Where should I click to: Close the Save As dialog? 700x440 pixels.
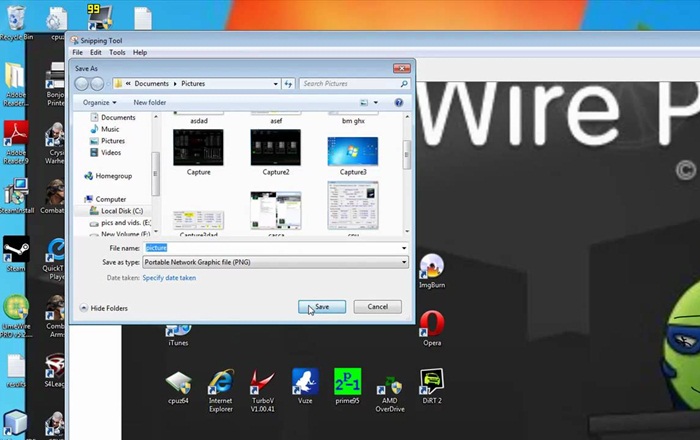point(402,68)
